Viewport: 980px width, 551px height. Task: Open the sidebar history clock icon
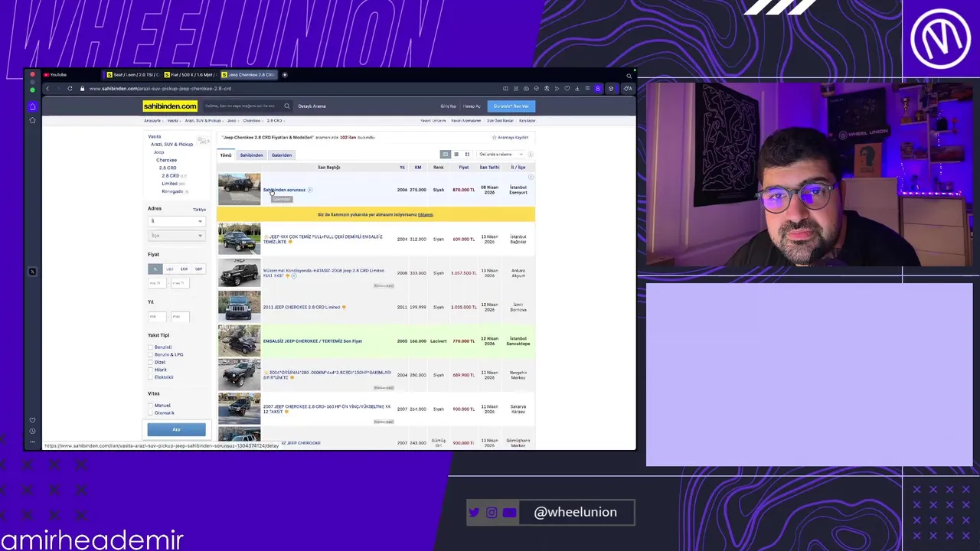32,431
